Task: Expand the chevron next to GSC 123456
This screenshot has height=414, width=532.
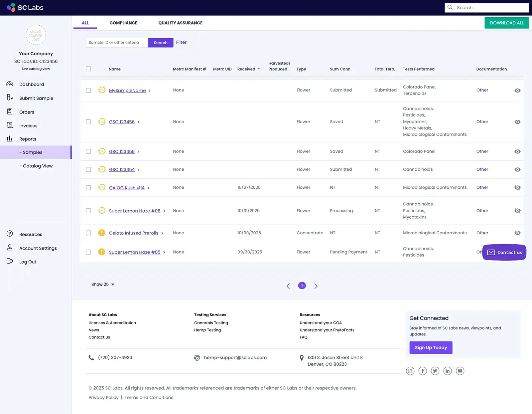Action: click(139, 122)
